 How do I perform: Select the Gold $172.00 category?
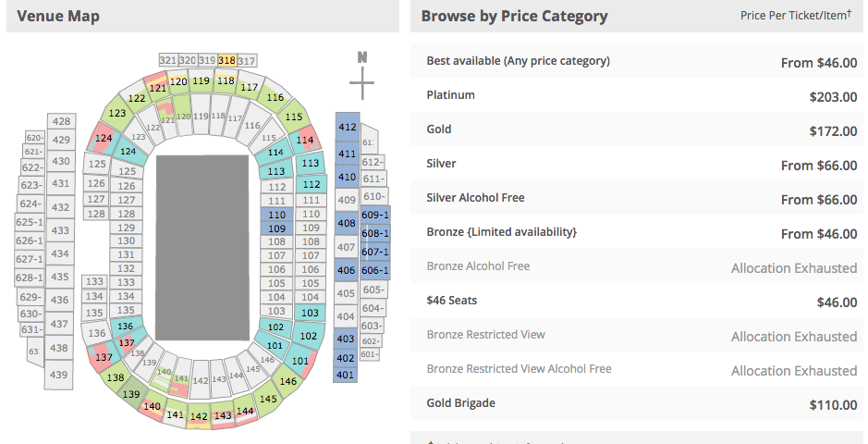point(637,129)
